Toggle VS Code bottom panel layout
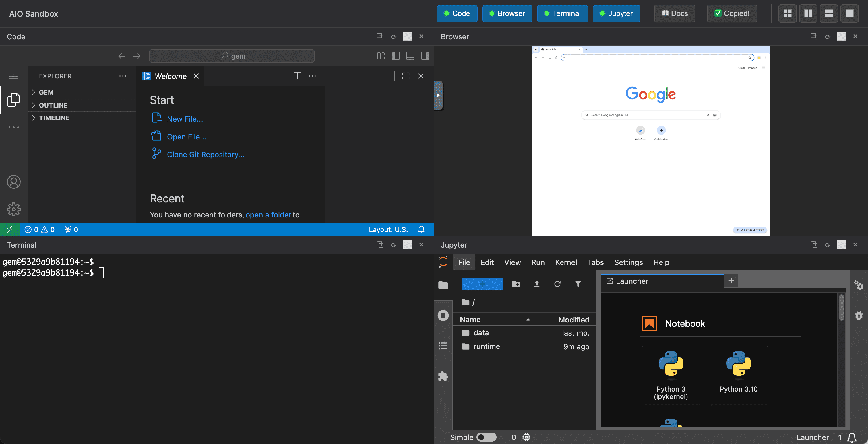The height and width of the screenshot is (444, 868). (x=410, y=56)
